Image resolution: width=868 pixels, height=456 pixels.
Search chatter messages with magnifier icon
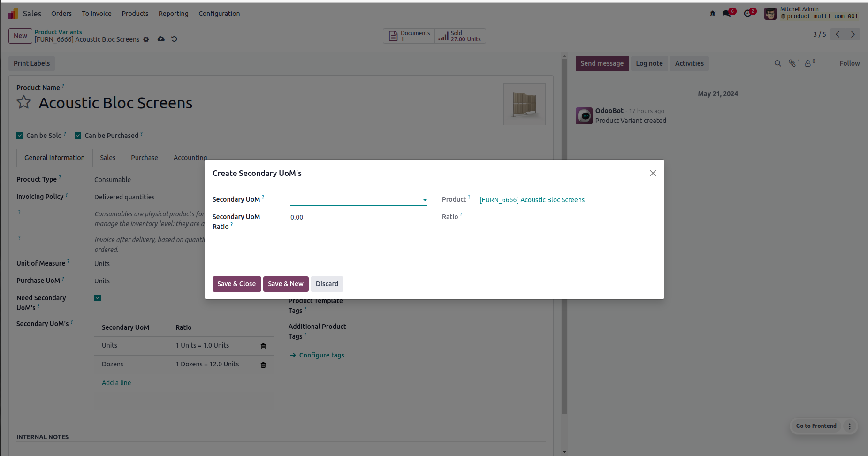777,63
